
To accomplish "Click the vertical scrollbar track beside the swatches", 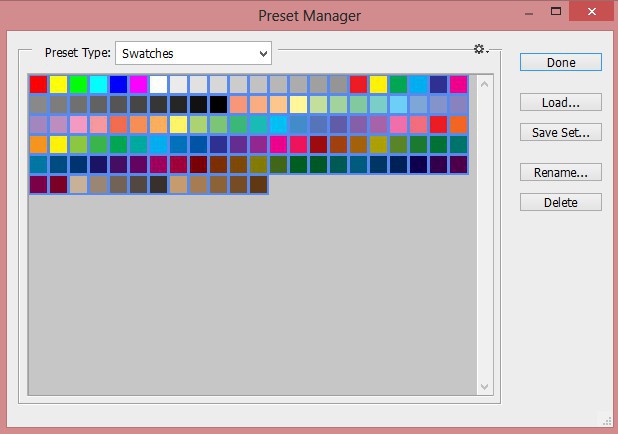I will tap(485, 235).
